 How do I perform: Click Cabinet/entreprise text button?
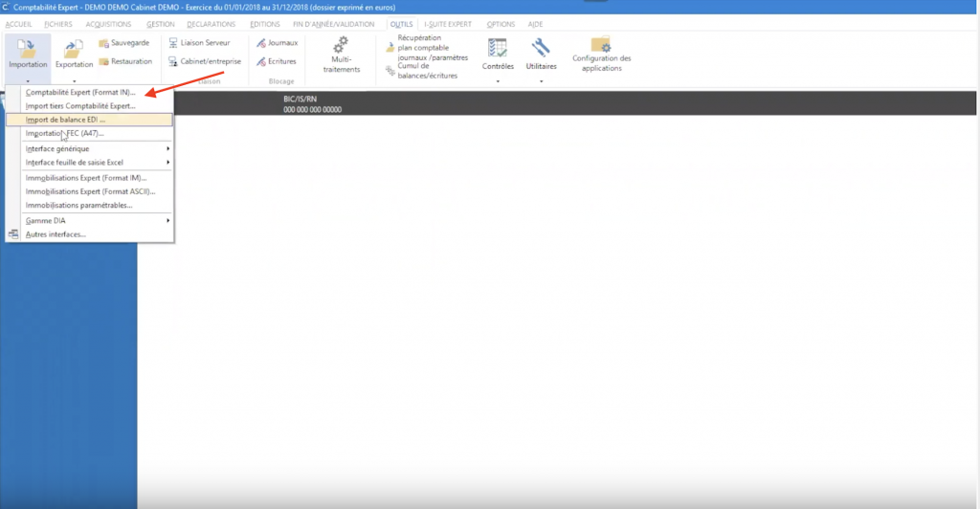tap(211, 62)
